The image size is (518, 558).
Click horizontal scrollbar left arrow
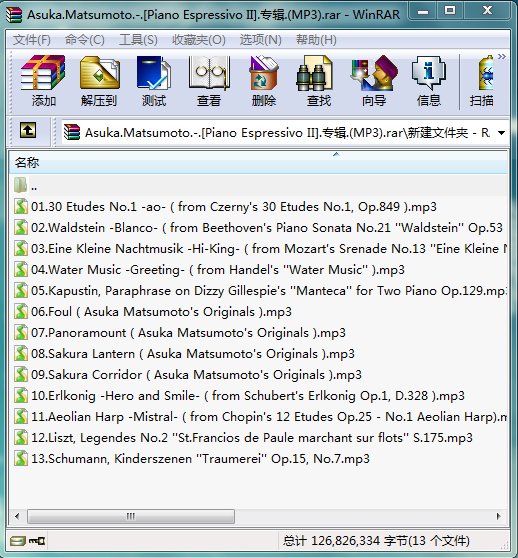[x=17, y=516]
